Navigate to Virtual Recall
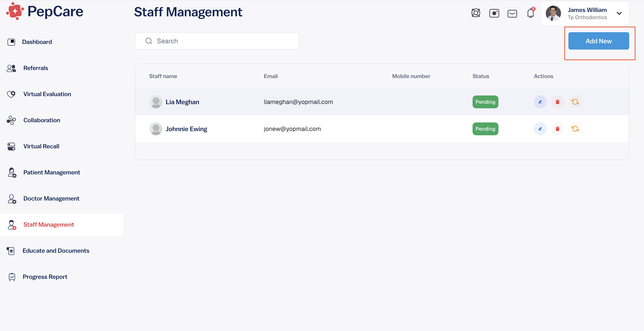The width and height of the screenshot is (644, 331). pyautogui.click(x=41, y=146)
